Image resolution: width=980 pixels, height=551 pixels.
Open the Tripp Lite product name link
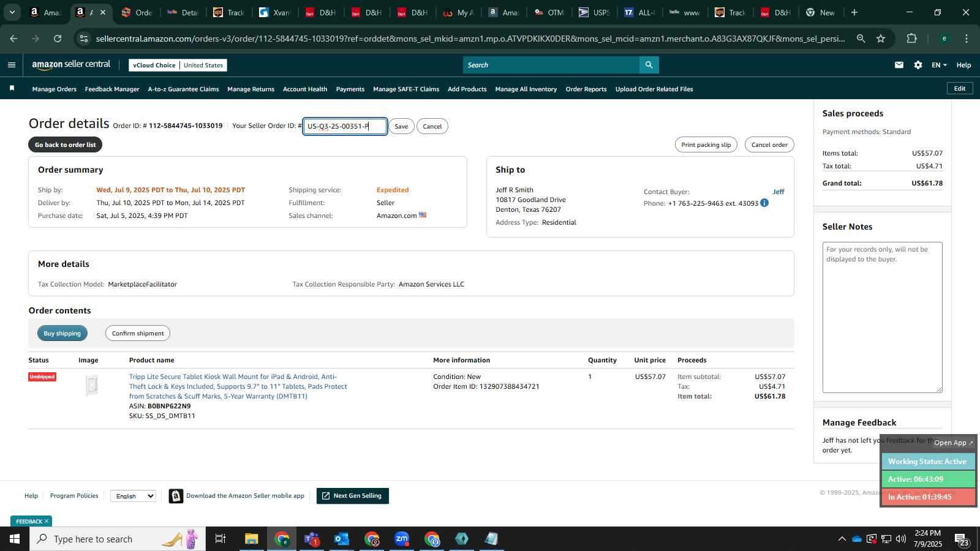click(238, 386)
